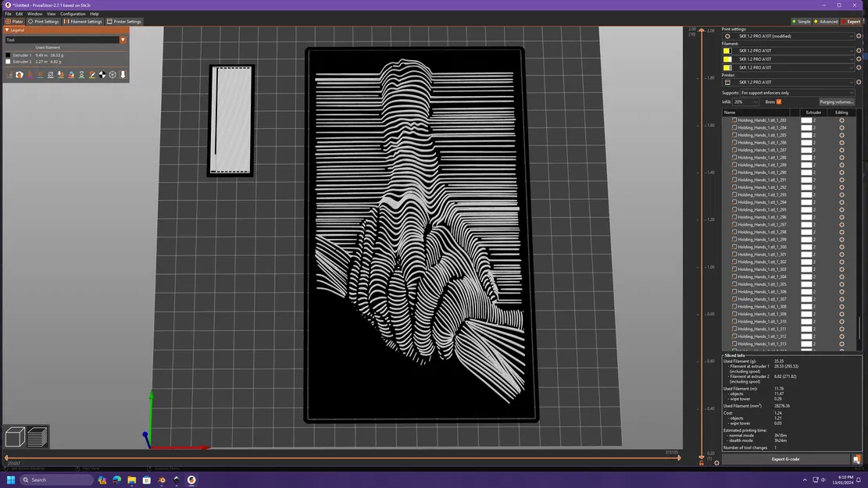Click top thumb of vertical layer slider

coord(702,30)
